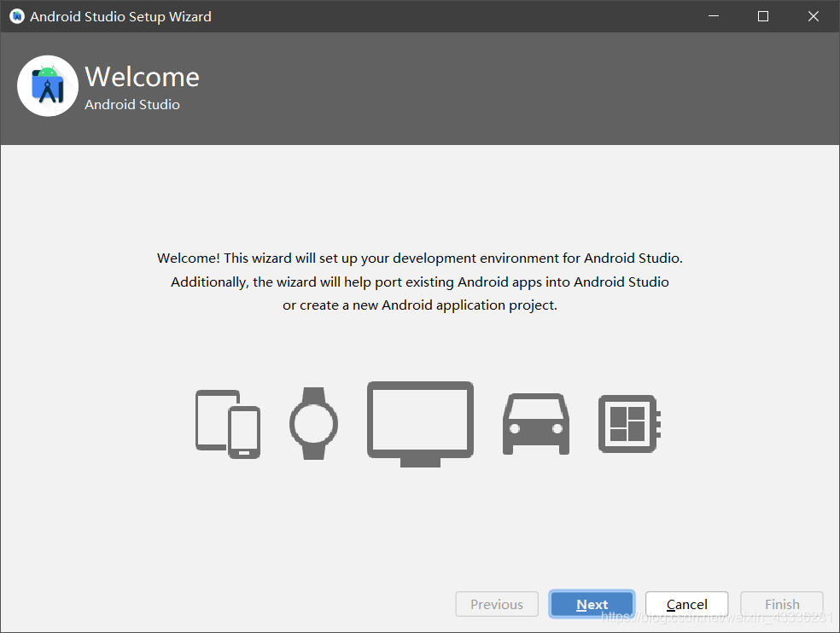Viewport: 840px width, 633px height.
Task: Click the Android Studio logo in the header
Action: pos(47,85)
